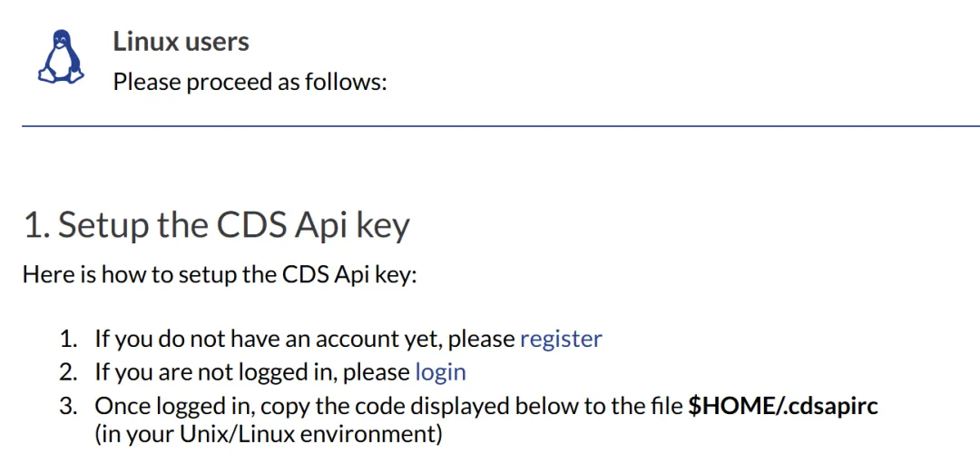The height and width of the screenshot is (464, 980).
Task: Click the "(in your Unix/Linux environment)" line
Action: tap(269, 434)
